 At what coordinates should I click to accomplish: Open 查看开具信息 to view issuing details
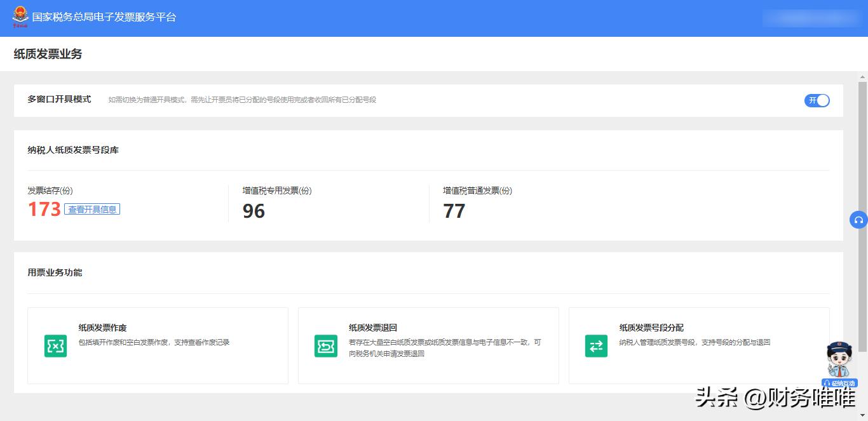(92, 209)
